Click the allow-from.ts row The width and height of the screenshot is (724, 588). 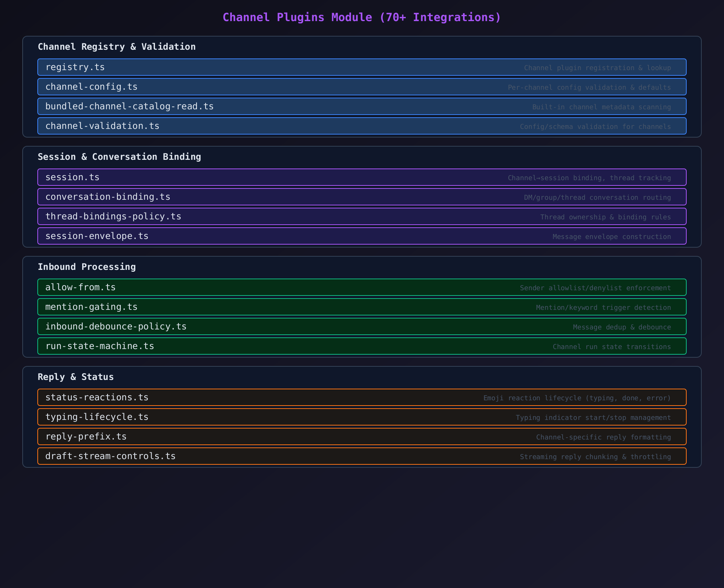(362, 287)
